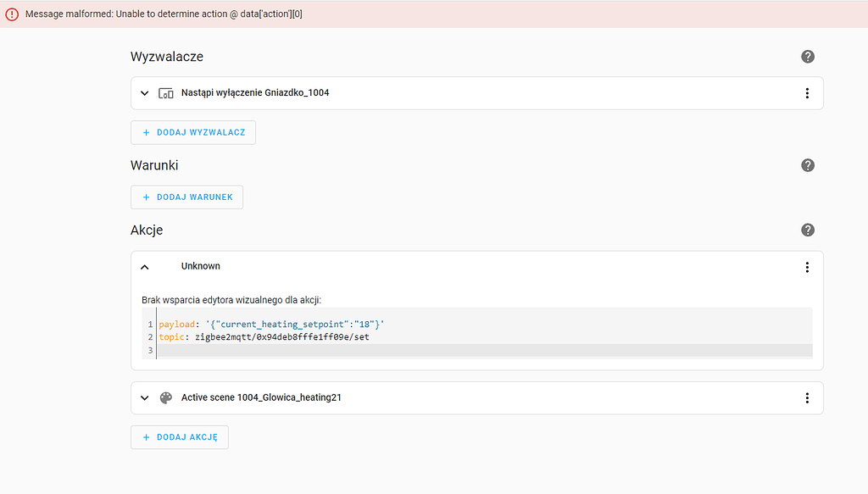The image size is (868, 494).
Task: Open options menu for the Glowica_heating21 scene action
Action: point(807,397)
